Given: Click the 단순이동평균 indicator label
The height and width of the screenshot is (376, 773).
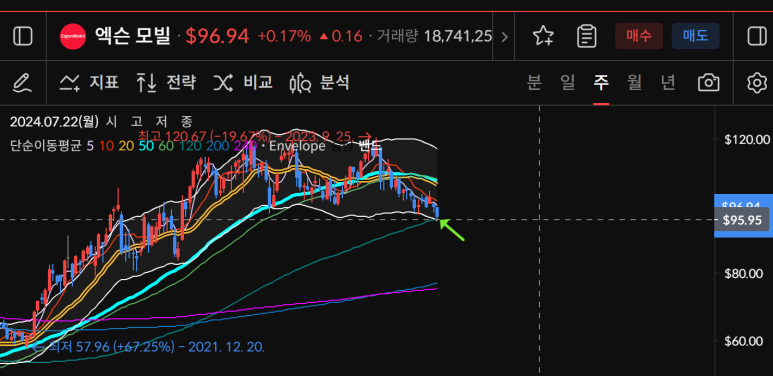Looking at the screenshot, I should pos(45,146).
